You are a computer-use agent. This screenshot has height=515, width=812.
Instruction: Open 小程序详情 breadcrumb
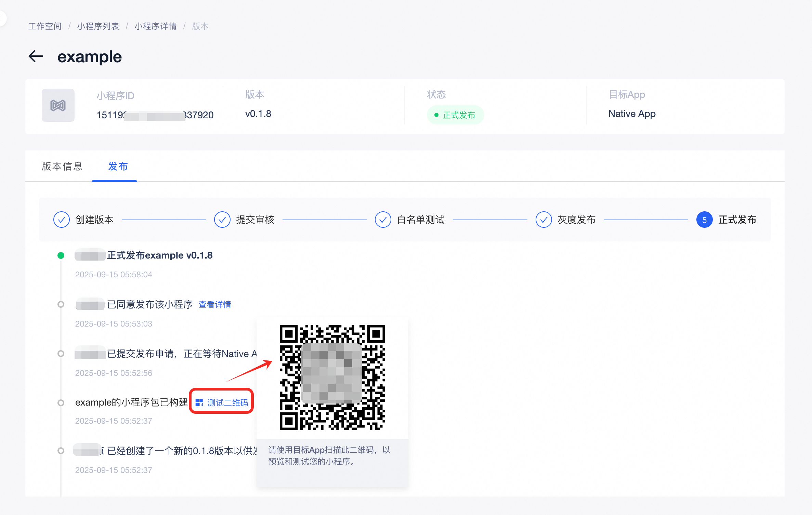[x=156, y=26]
